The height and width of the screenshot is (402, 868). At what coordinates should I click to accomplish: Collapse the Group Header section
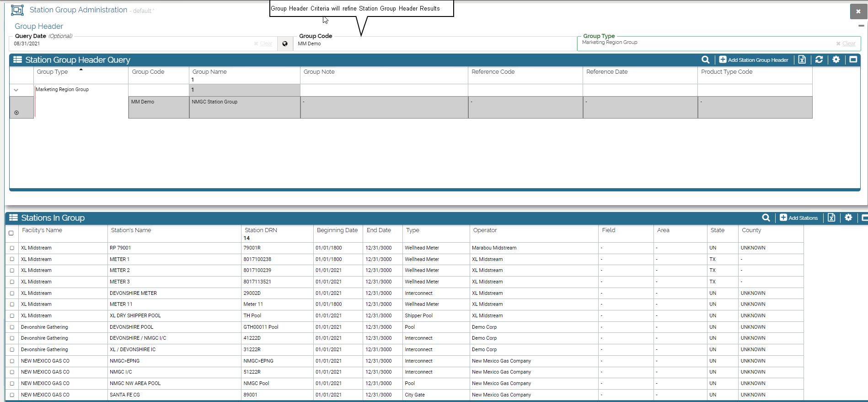coord(861,26)
